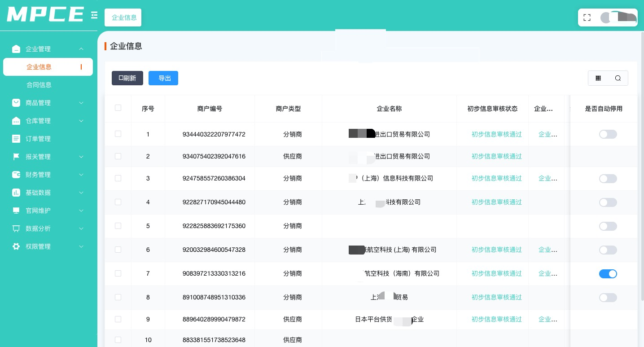This screenshot has width=644, height=347.
Task: Check the row 7 checkbox
Action: (x=118, y=273)
